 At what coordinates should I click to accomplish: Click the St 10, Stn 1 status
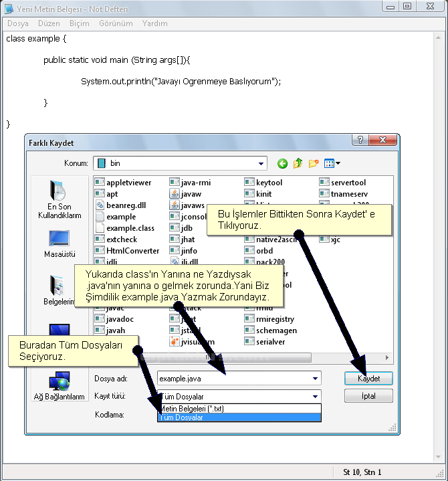362,472
